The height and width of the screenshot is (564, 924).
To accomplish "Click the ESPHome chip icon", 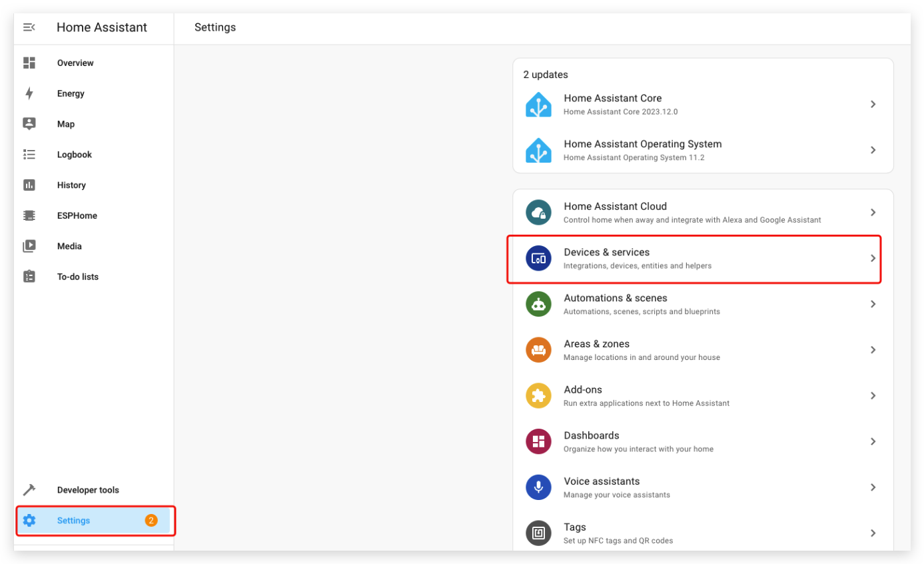I will point(29,215).
